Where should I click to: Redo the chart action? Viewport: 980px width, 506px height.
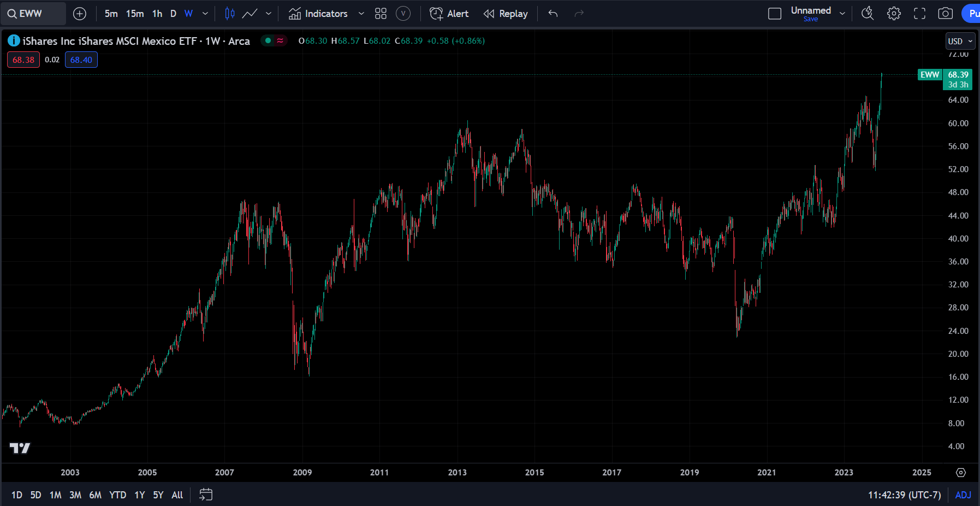coord(579,14)
